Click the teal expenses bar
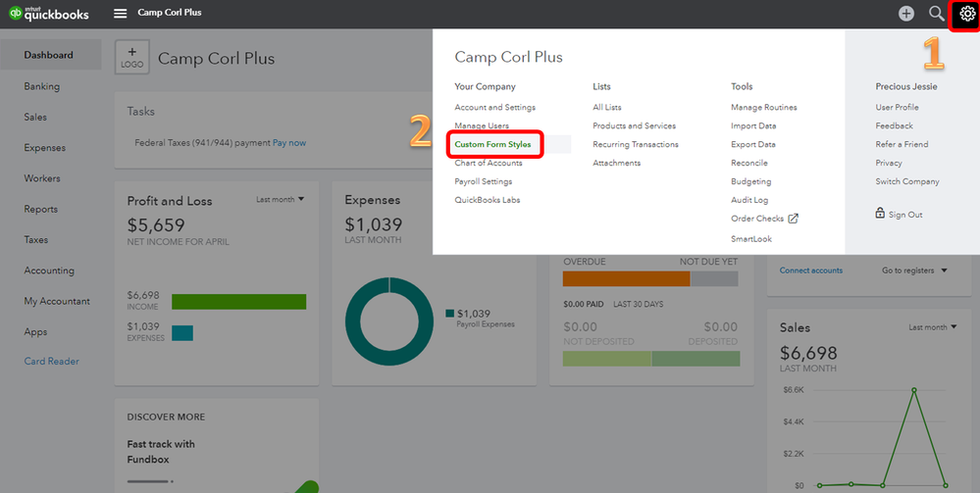 point(182,333)
